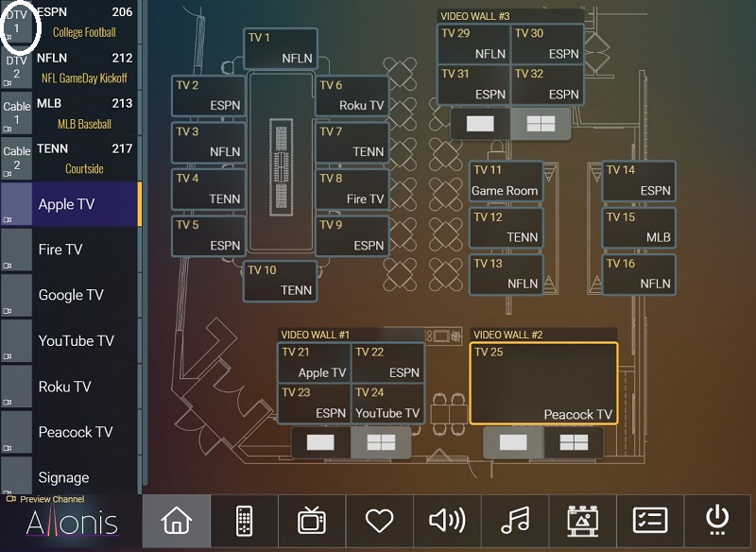Select TV 12 showing TENN
The width and height of the screenshot is (756, 552).
[507, 228]
